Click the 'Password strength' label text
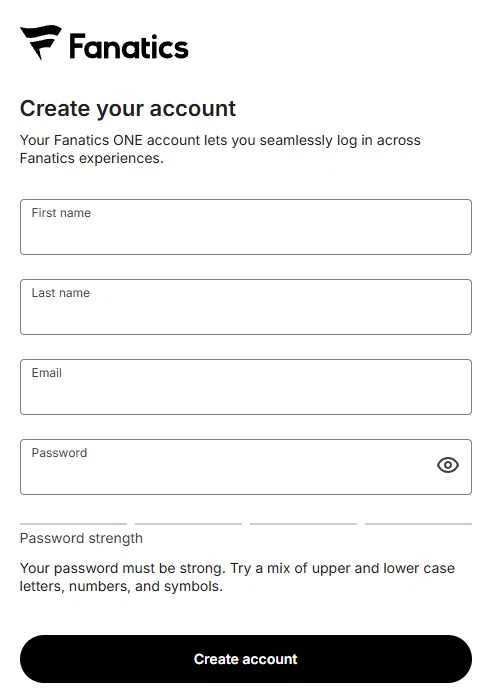Image resolution: width=495 pixels, height=691 pixels. [x=81, y=538]
